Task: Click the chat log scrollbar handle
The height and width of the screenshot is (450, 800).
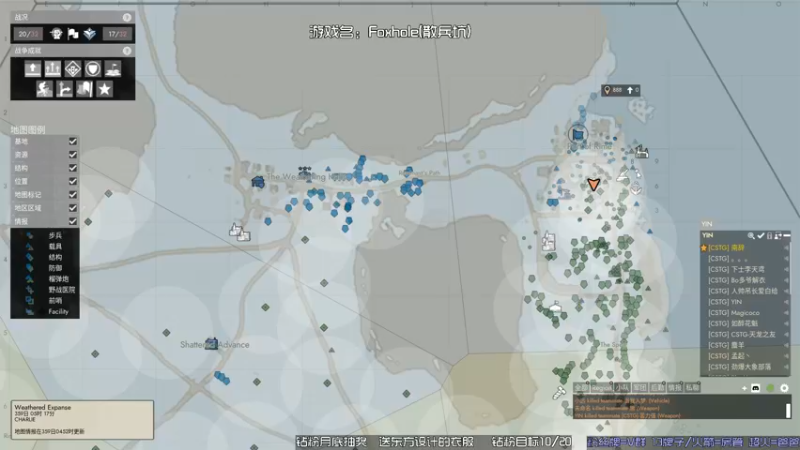Action: [788, 410]
